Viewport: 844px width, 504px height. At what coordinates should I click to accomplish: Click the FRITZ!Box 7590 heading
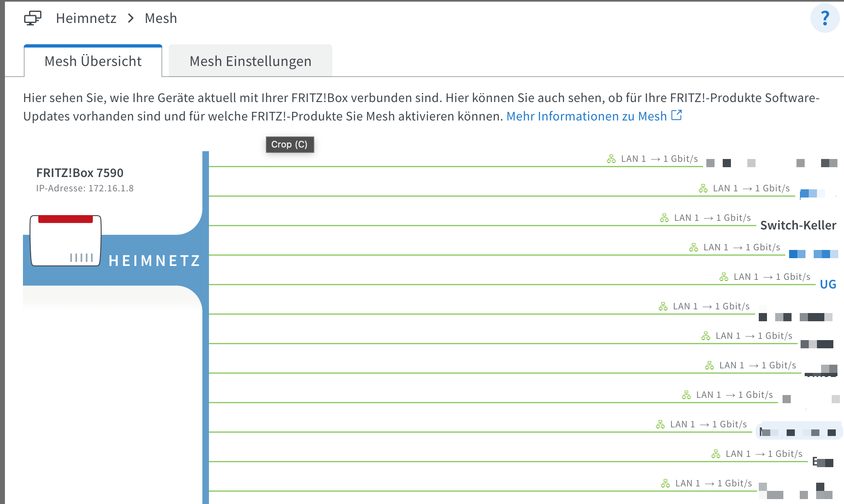(x=80, y=173)
